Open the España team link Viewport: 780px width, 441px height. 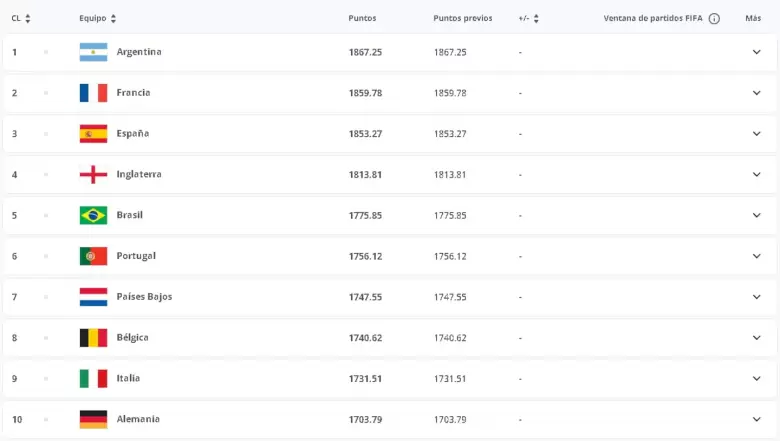133,133
